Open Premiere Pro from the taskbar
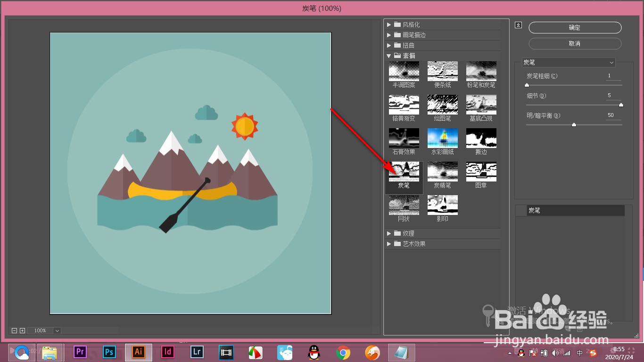Image resolution: width=644 pixels, height=362 pixels. (x=80, y=352)
